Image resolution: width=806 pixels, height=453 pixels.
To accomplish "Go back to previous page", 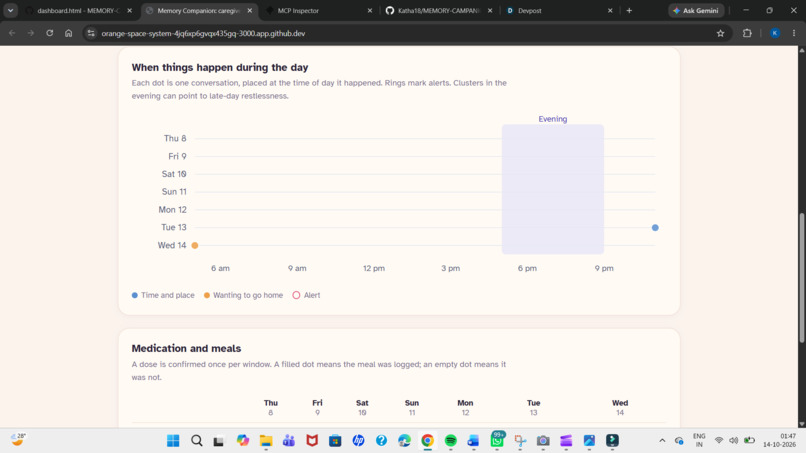I will 12,33.
